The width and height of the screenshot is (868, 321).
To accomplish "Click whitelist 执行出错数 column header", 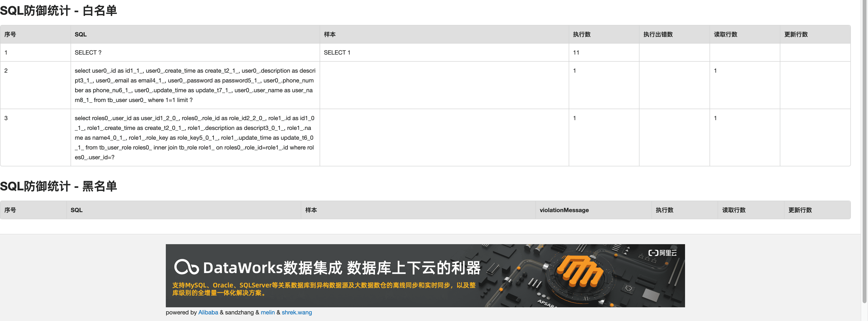I will coord(658,34).
